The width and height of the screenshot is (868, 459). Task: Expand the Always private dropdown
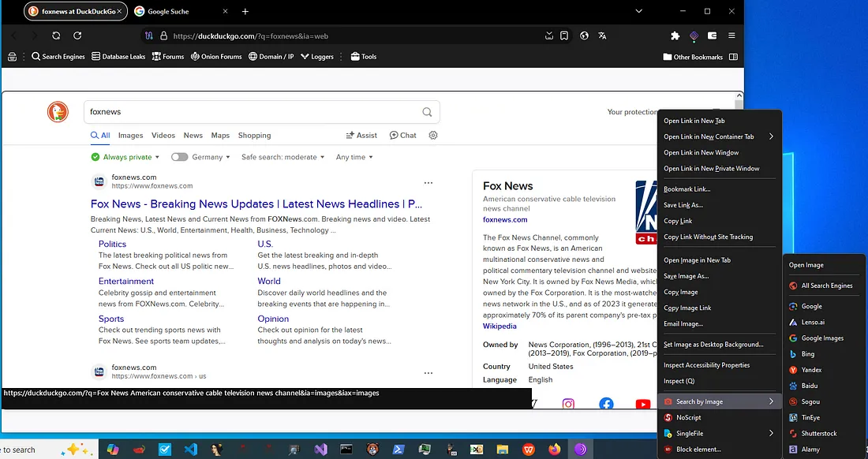click(x=125, y=157)
